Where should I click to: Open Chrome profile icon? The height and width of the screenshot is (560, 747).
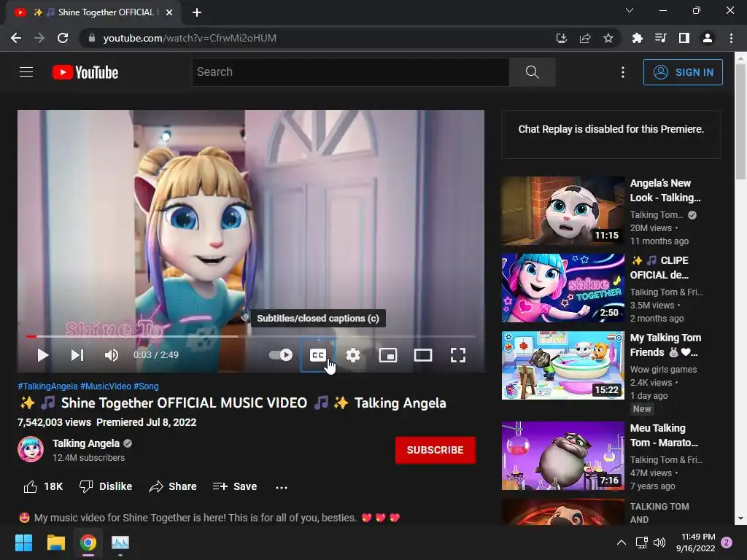tap(708, 38)
